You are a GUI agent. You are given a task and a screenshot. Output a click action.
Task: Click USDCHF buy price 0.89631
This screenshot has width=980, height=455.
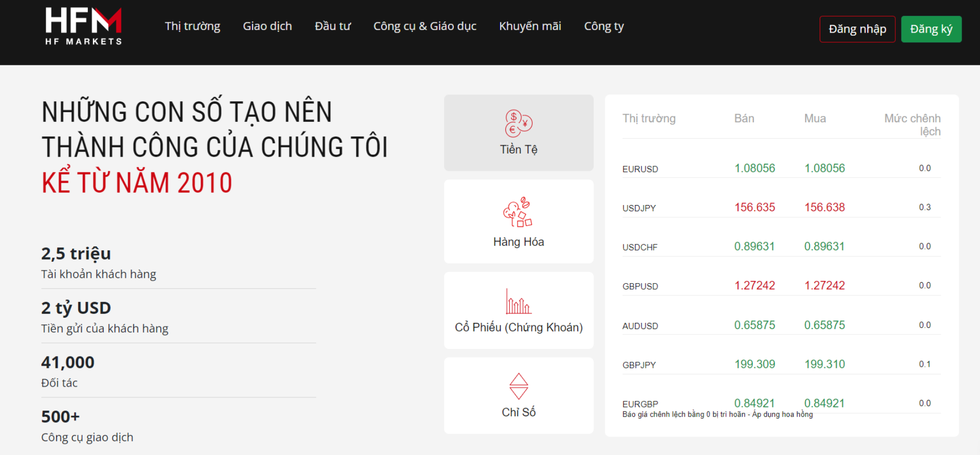coord(824,247)
